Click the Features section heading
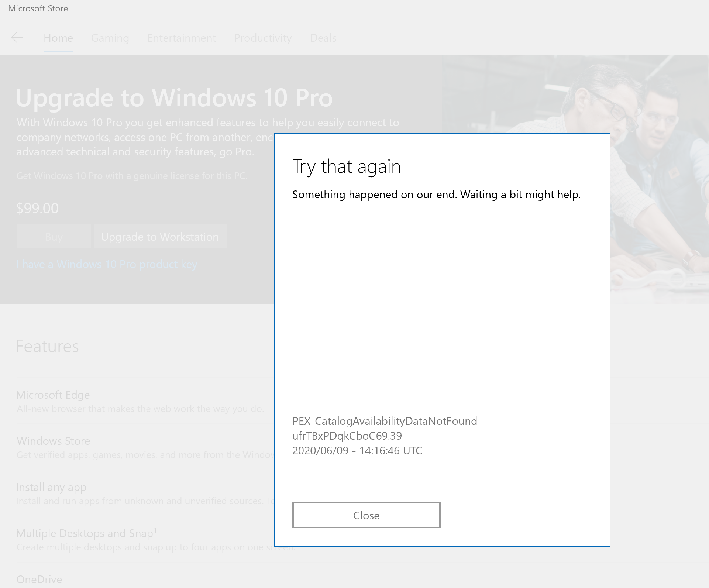The height and width of the screenshot is (588, 709). (47, 346)
